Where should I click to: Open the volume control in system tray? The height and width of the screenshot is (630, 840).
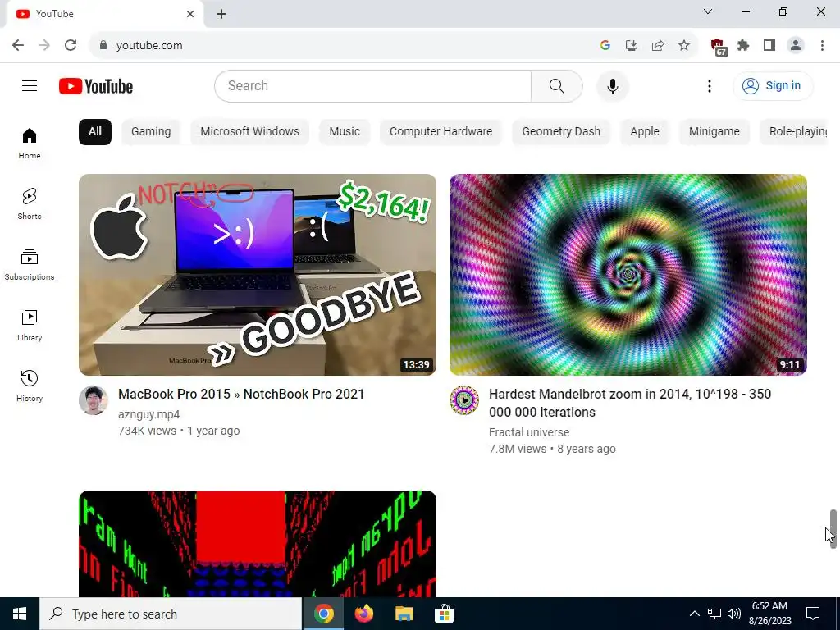tap(734, 614)
